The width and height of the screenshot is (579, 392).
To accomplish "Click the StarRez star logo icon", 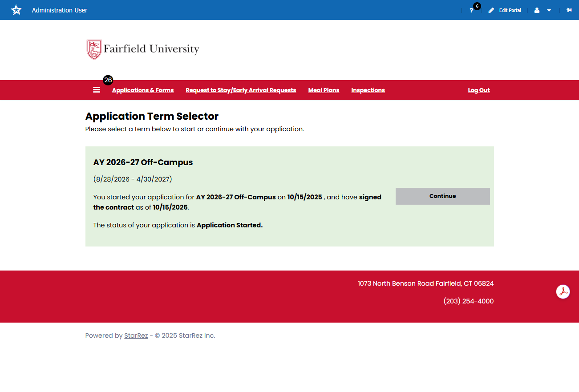I will 16,10.
